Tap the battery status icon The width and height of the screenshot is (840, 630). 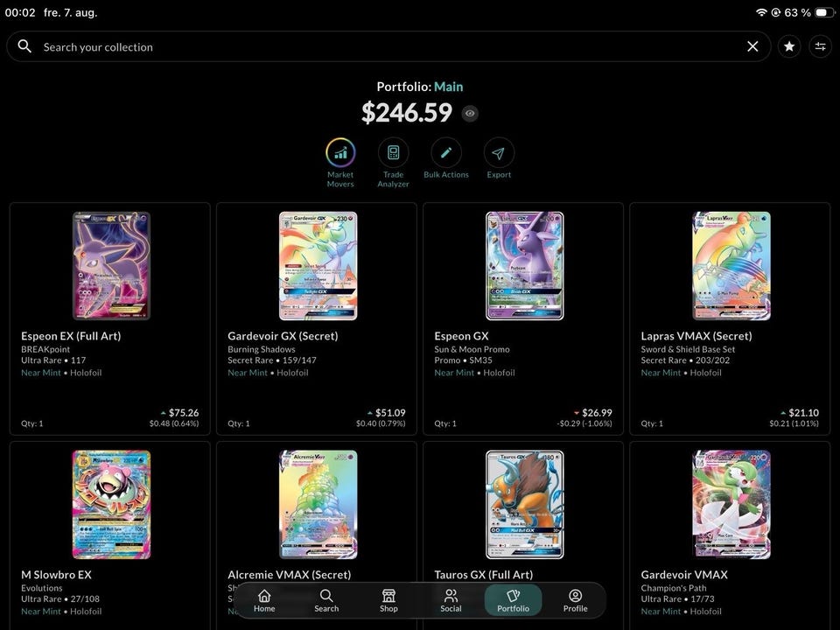(824, 12)
